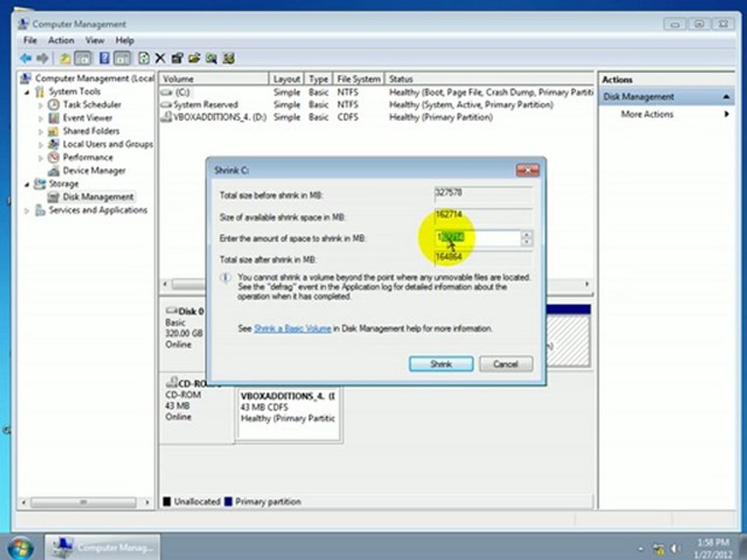Click Computer Management taskbar button

coord(103,547)
